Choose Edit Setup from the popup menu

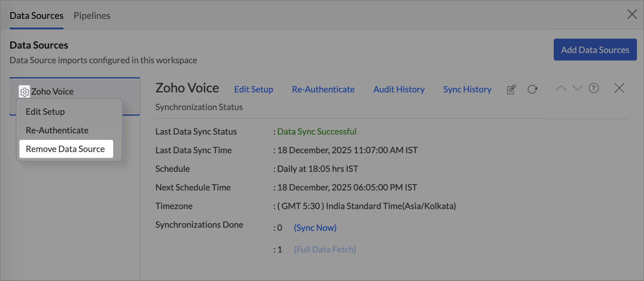click(x=45, y=112)
